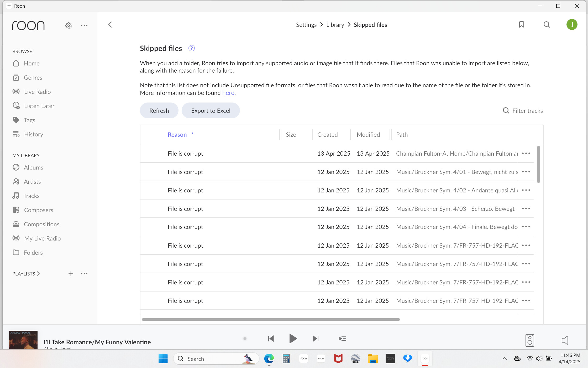Skip to next track

[316, 339]
